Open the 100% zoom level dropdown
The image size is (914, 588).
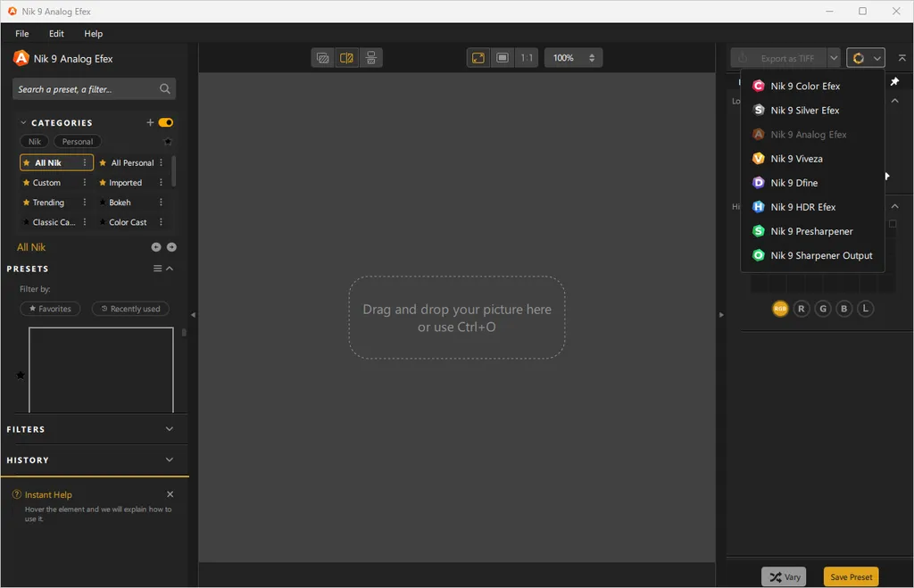click(574, 58)
